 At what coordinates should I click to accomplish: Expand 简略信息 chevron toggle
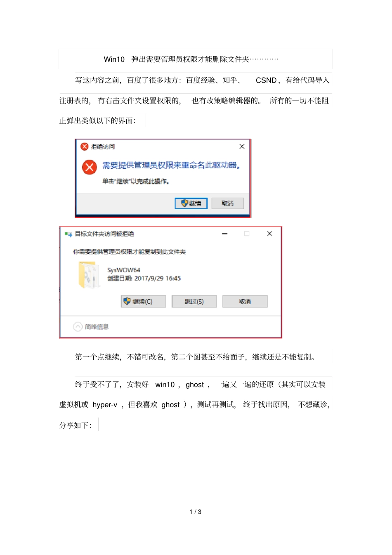click(78, 327)
